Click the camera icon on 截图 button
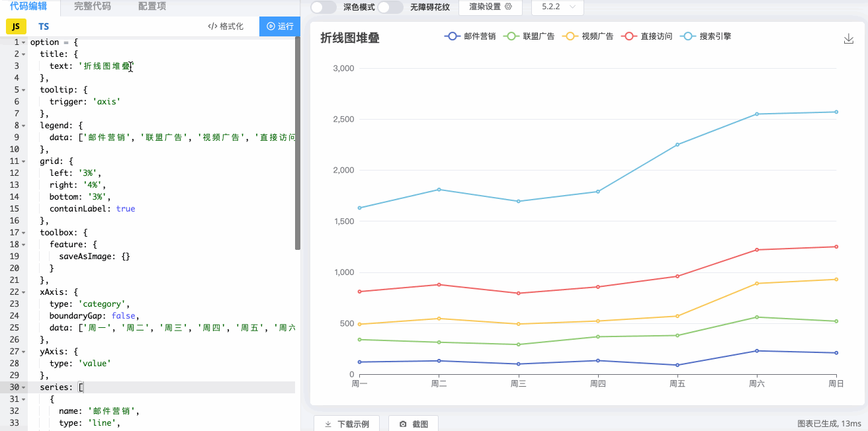Screen dimensions: 868x431 pyautogui.click(x=403, y=423)
